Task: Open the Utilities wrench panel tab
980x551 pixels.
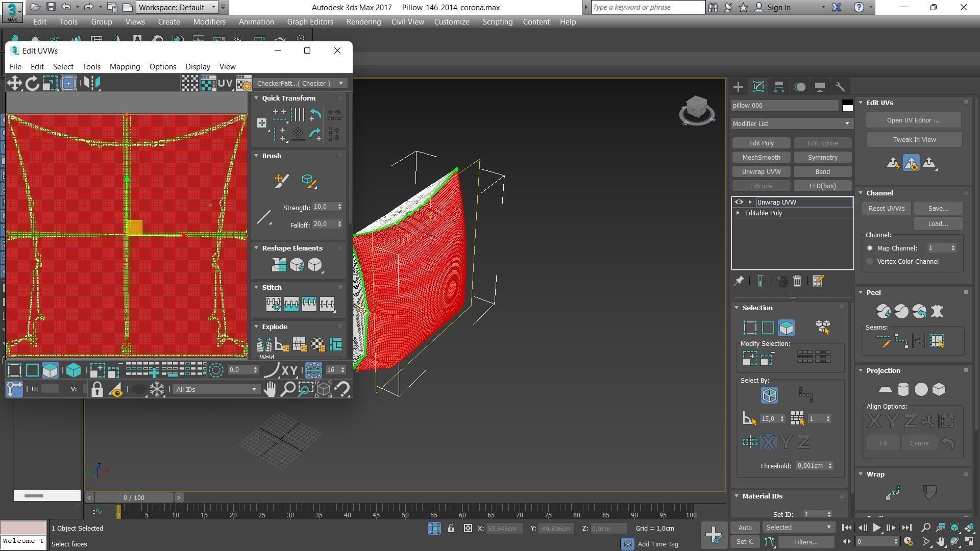Action: tap(840, 87)
